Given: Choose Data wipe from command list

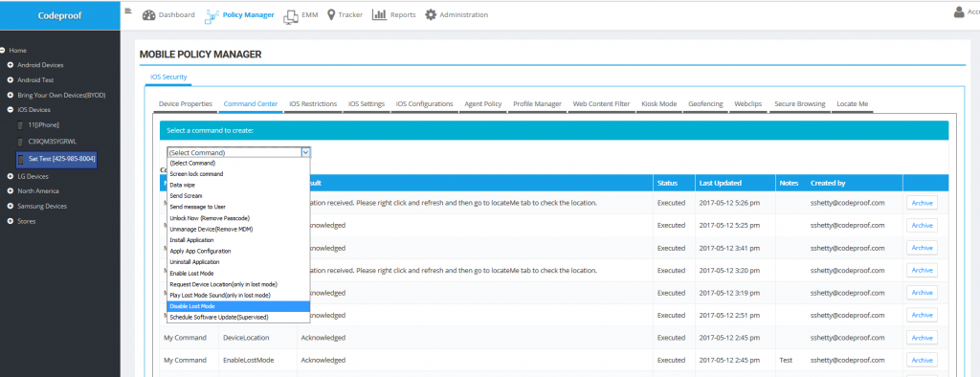Looking at the screenshot, I should [x=238, y=185].
